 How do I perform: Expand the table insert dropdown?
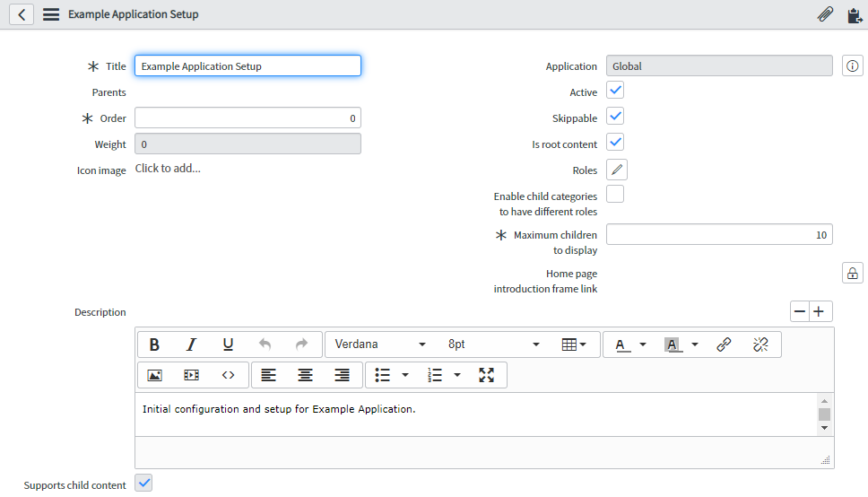click(x=574, y=344)
